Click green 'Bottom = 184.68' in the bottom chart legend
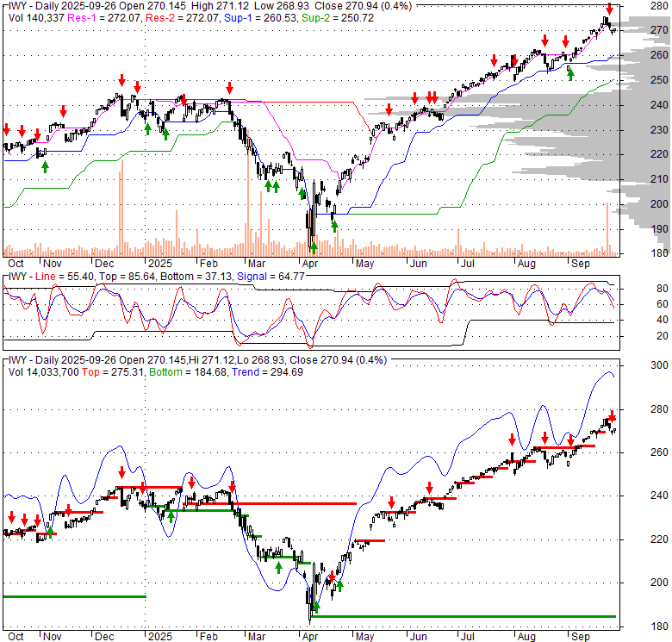672x642 pixels. coord(188,372)
